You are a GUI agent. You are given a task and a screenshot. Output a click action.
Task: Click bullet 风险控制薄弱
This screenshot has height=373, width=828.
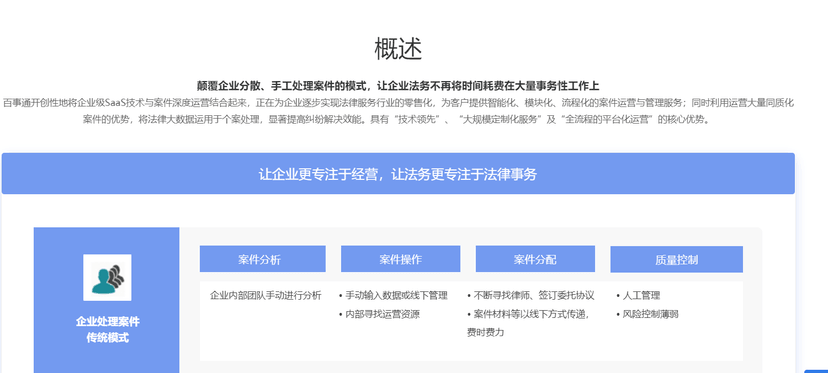click(647, 314)
